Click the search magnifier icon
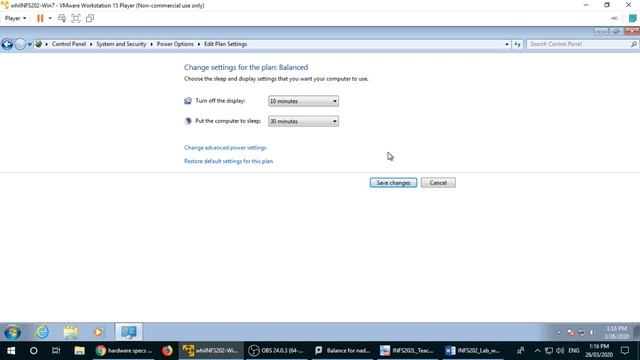 633,44
